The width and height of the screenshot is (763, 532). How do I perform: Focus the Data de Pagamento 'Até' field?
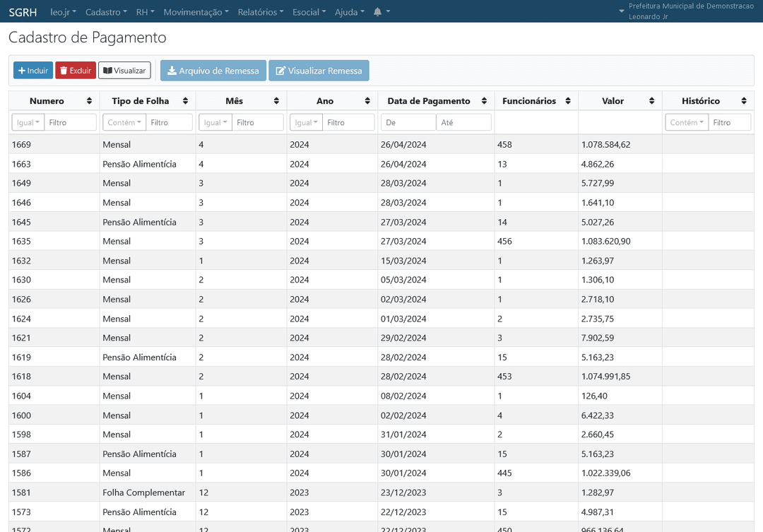[x=463, y=122]
